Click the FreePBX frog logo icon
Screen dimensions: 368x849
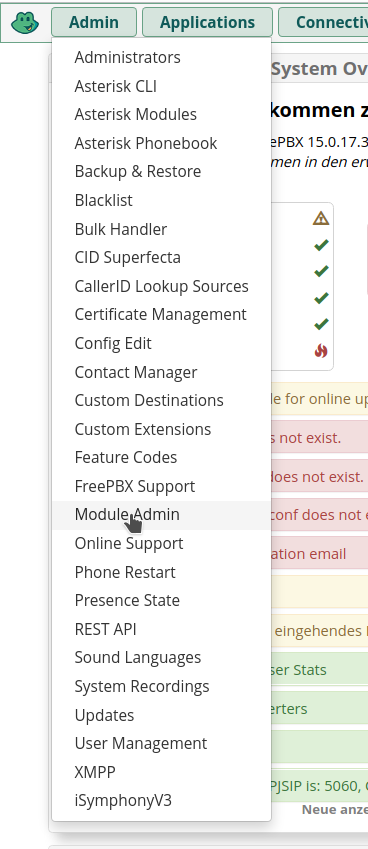tap(25, 23)
